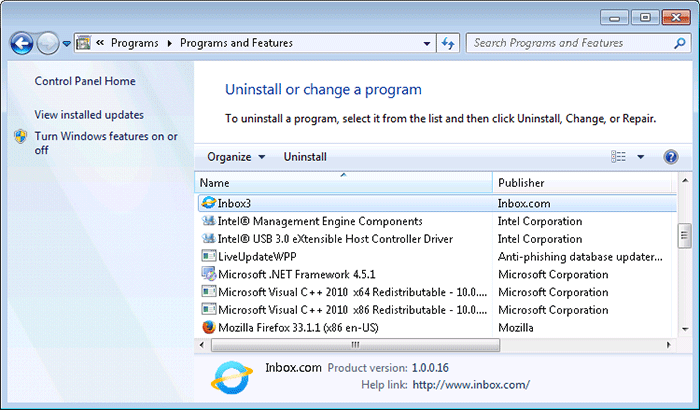
Task: Select the Mozilla Firefox icon in list
Action: coord(208,327)
